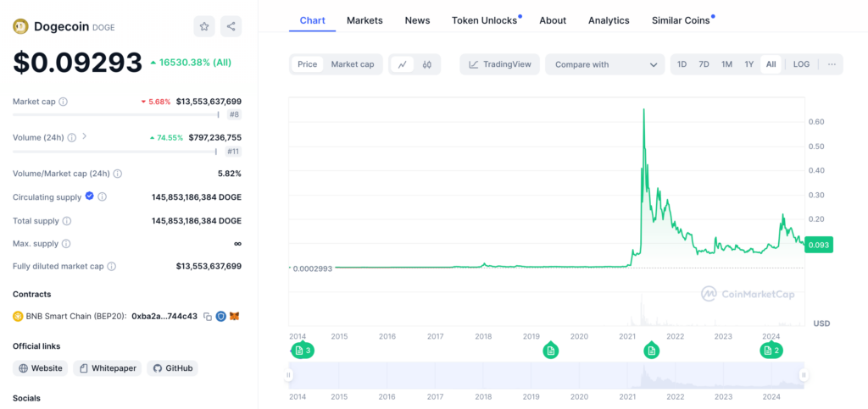Viewport: 868px width, 409px height.
Task: Select the Price chart toggle
Action: 307,64
